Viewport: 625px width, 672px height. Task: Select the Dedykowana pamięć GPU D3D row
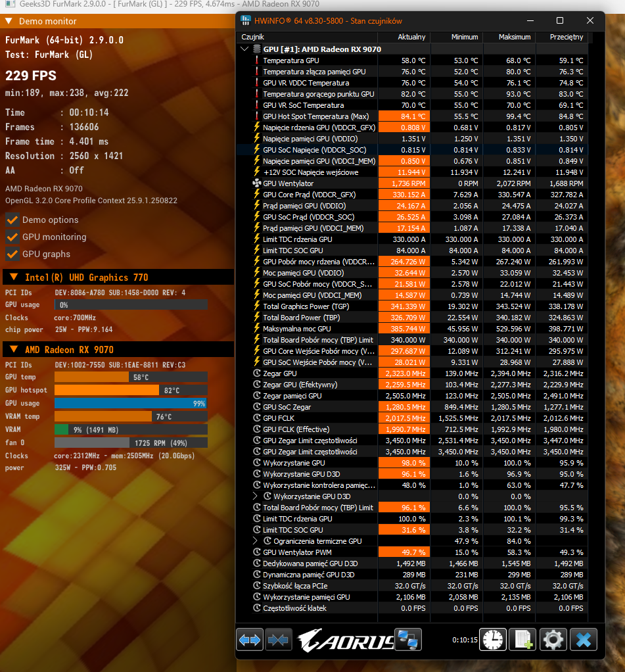412,563
